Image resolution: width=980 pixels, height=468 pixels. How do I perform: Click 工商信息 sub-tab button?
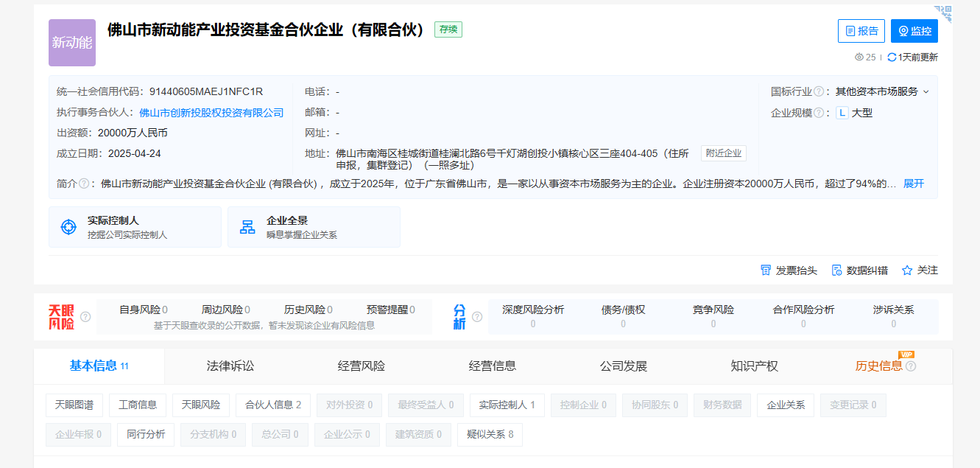138,405
